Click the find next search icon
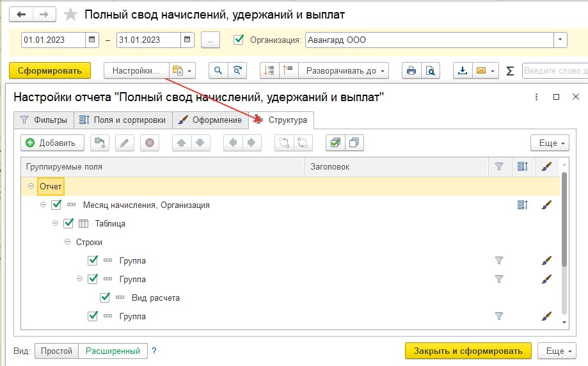Viewport: 588px width, 366px height. tap(237, 70)
